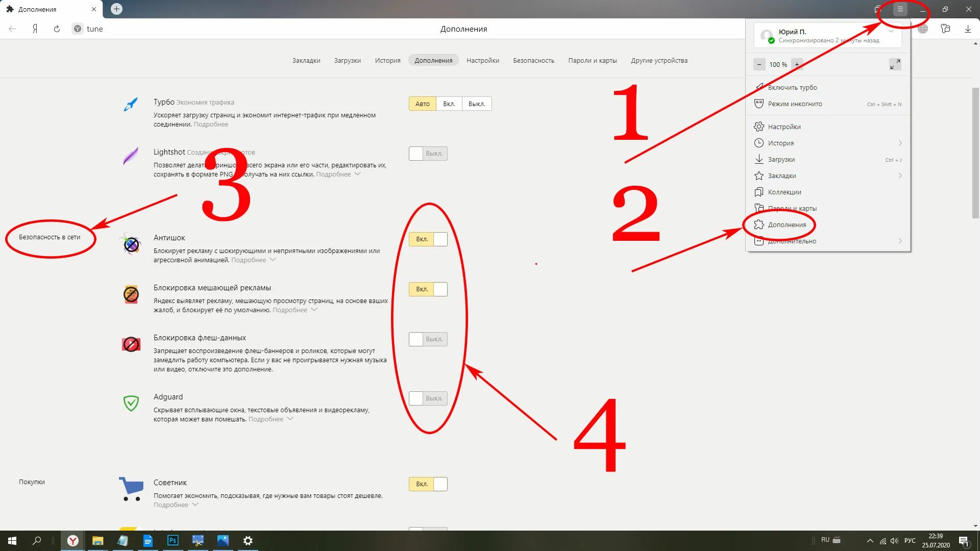Expand Lightshot Подробнее details
Screen dimensions: 980x551
pyautogui.click(x=338, y=174)
